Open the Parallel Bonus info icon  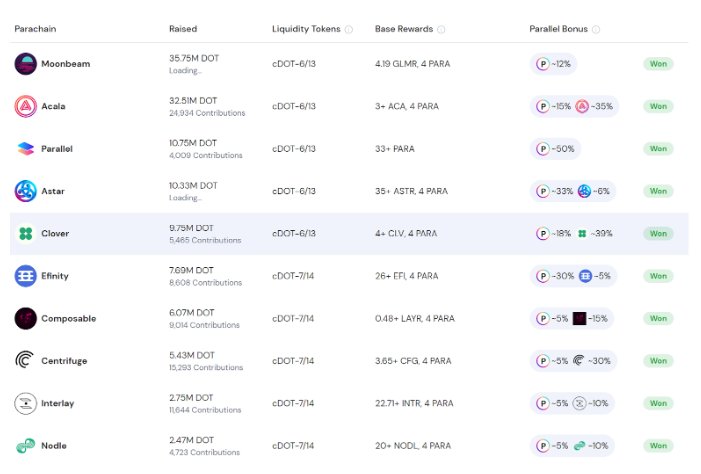click(596, 30)
